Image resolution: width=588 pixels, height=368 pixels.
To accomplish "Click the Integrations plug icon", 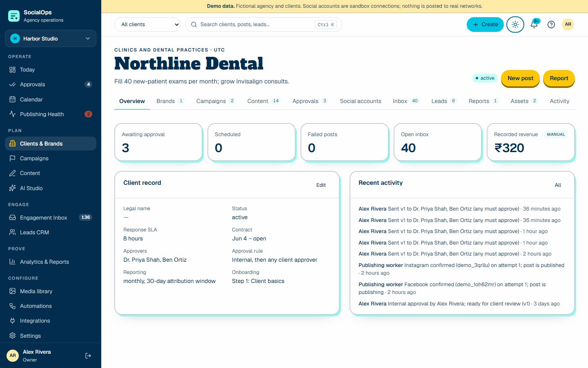I will click(x=13, y=321).
